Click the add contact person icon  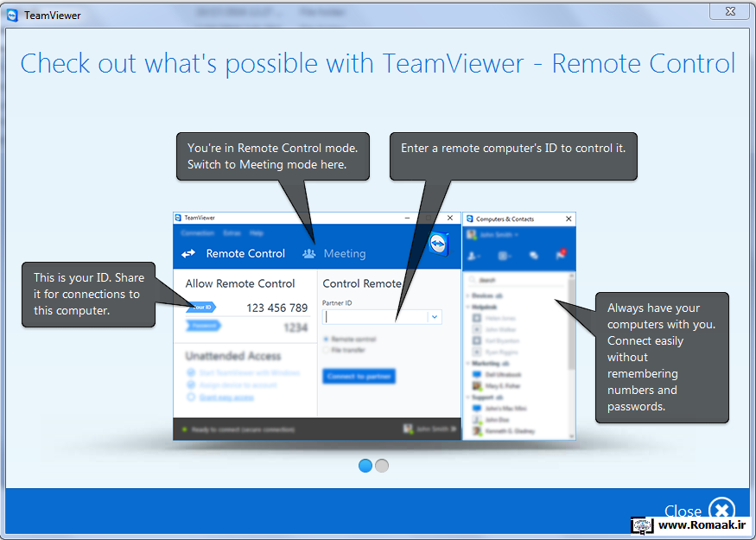coord(473,256)
